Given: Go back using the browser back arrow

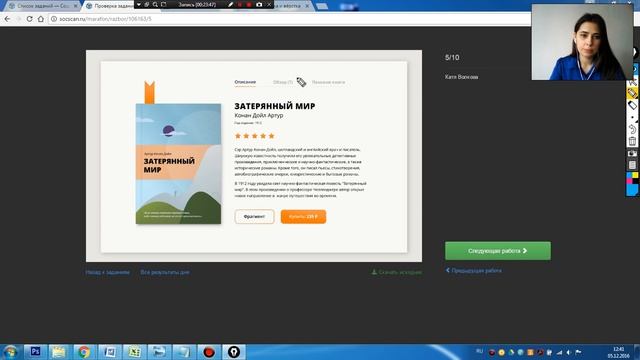Looking at the screenshot, I should pyautogui.click(x=7, y=19).
